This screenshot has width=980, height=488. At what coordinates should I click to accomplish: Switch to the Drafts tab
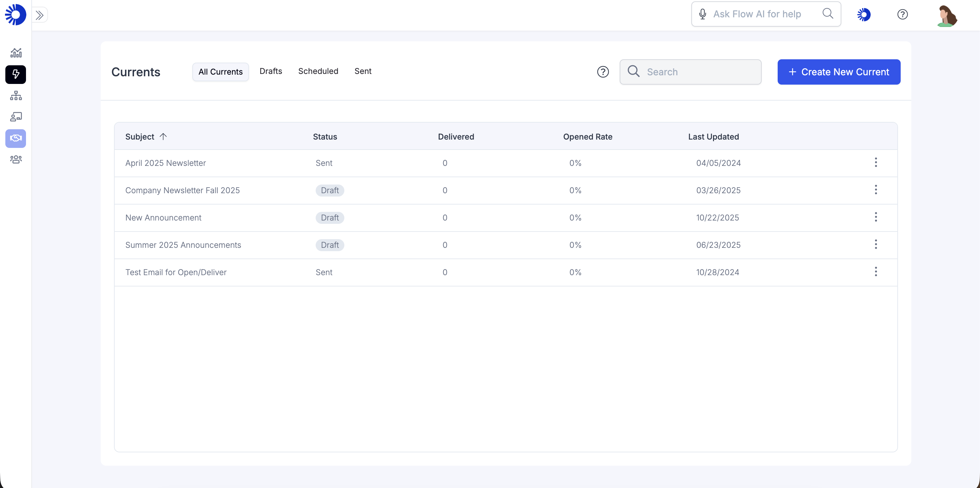click(270, 71)
